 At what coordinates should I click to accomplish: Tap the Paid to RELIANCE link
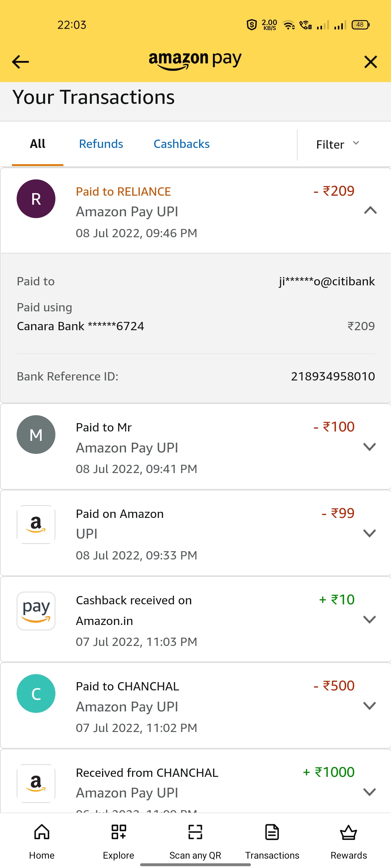tap(123, 192)
